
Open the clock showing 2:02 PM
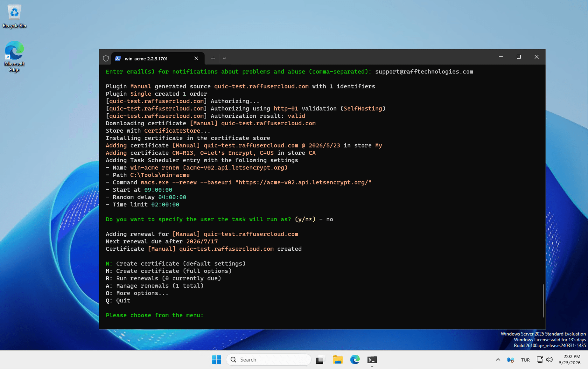click(x=570, y=359)
